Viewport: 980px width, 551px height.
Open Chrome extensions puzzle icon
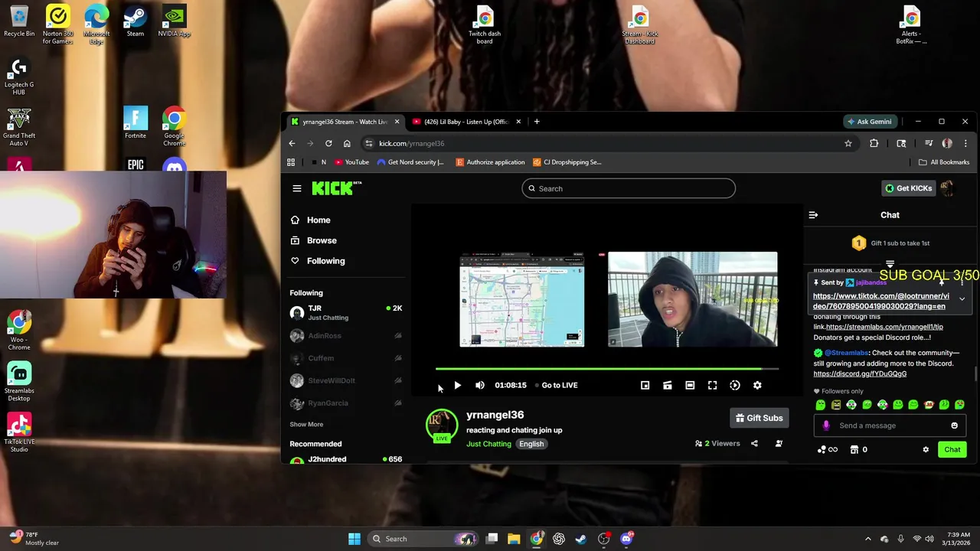coord(874,143)
